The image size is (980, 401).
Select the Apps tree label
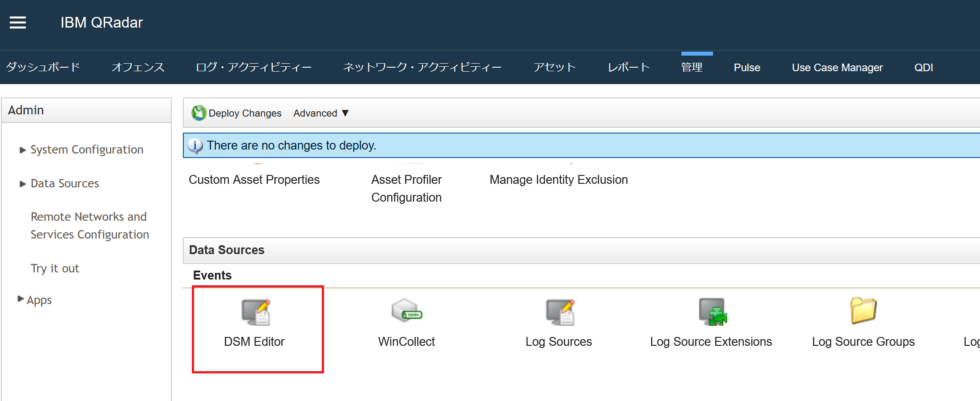pyautogui.click(x=39, y=300)
